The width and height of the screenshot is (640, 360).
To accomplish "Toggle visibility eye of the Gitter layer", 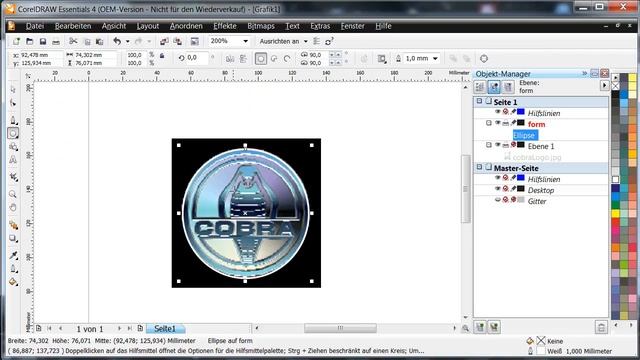I will tap(498, 200).
